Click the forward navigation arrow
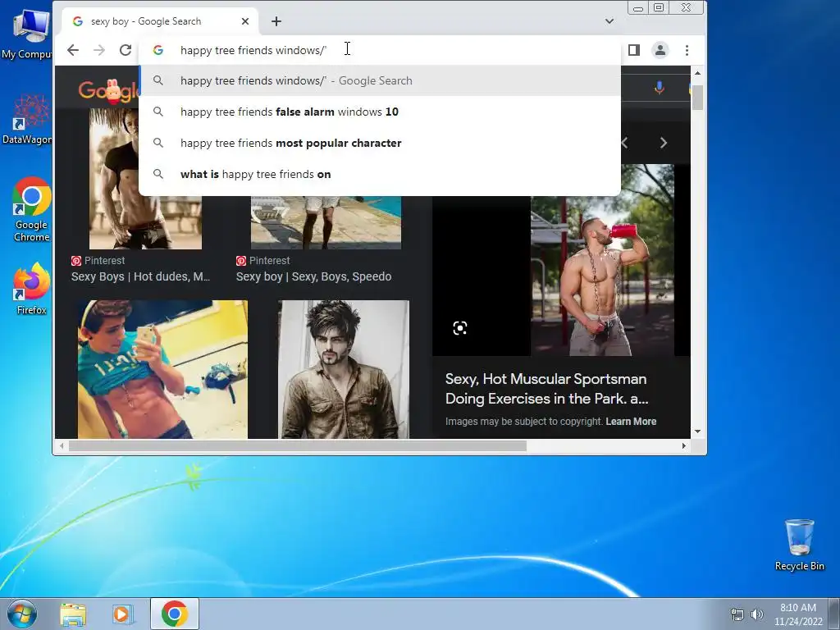The image size is (840, 630). pyautogui.click(x=99, y=50)
